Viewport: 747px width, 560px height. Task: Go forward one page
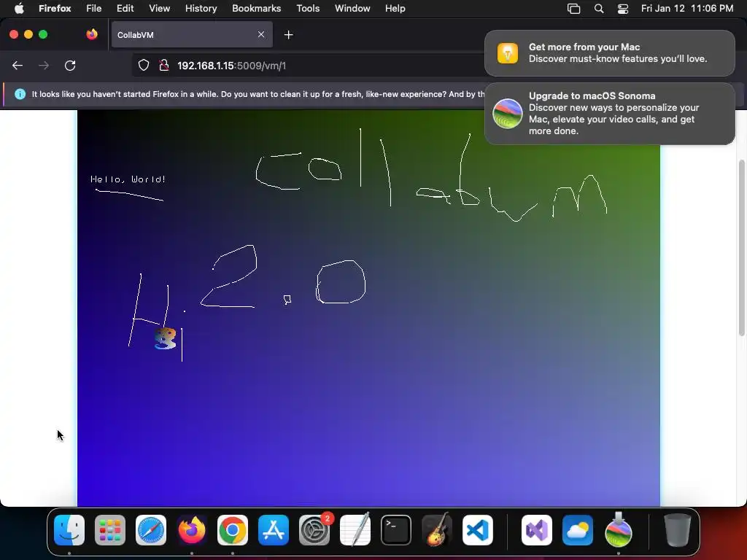(x=43, y=65)
